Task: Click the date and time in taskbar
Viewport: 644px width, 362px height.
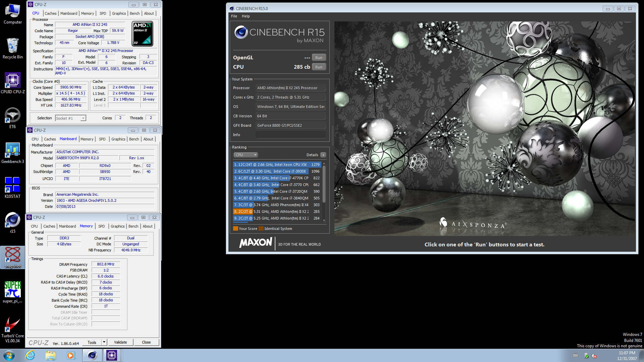Action: point(627,356)
